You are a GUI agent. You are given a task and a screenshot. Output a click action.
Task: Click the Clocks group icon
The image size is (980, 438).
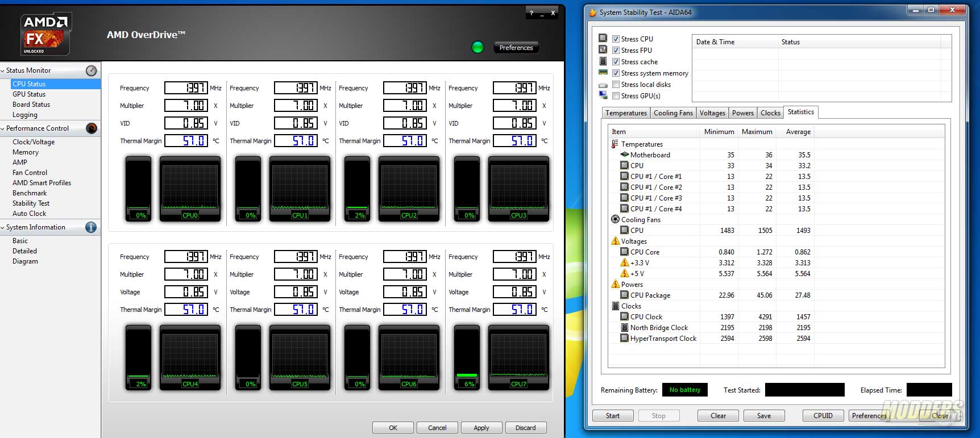tap(615, 306)
